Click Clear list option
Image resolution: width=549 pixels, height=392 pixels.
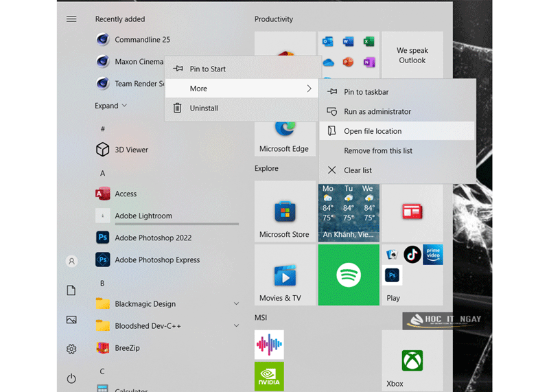pos(397,170)
